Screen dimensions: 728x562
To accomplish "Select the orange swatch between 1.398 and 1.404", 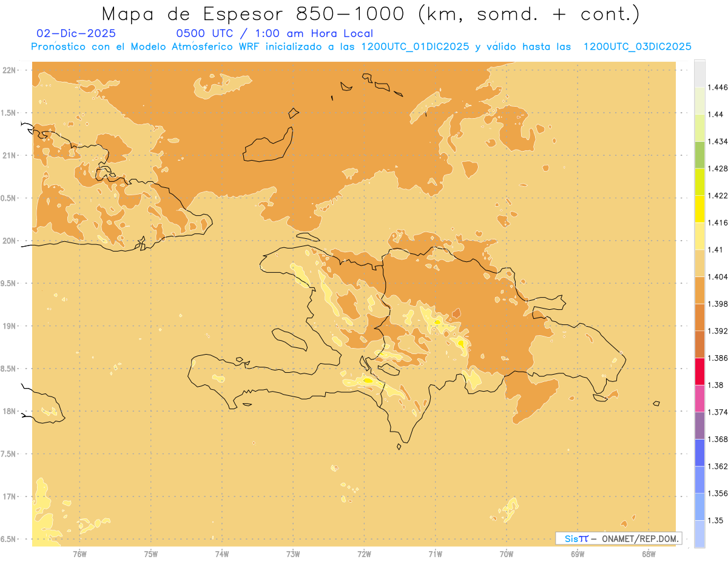I will (699, 290).
